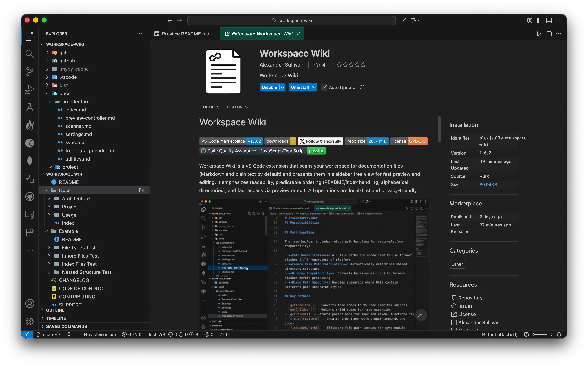Open the Extensions view in the activity bar
This screenshot has height=366, width=588.
[x=30, y=232]
